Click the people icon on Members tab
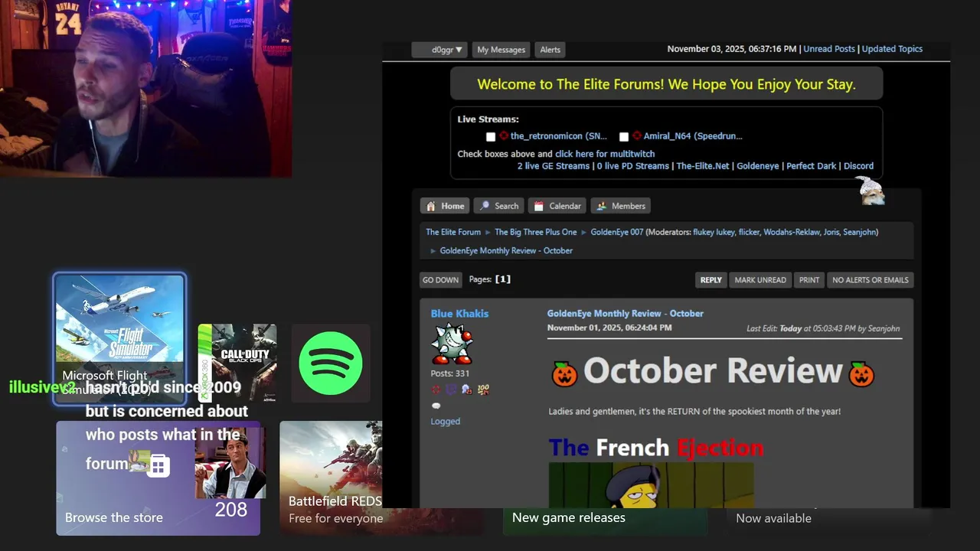The width and height of the screenshot is (980, 551). click(602, 206)
